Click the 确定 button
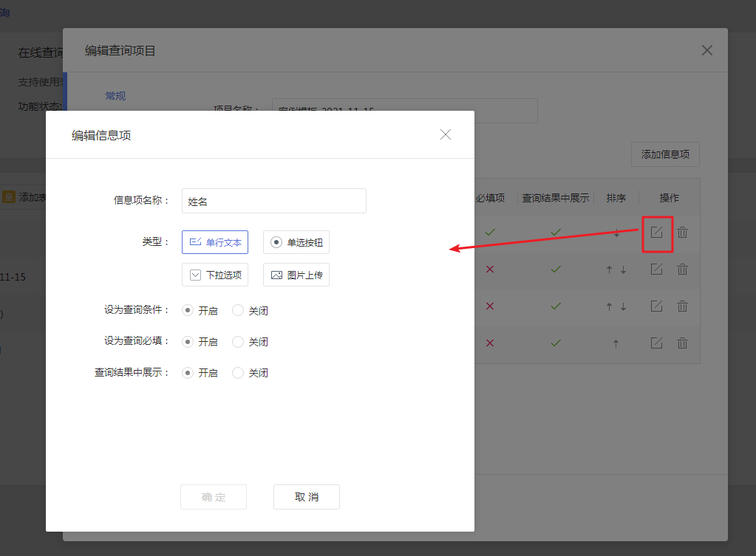The height and width of the screenshot is (556, 756). [x=214, y=497]
